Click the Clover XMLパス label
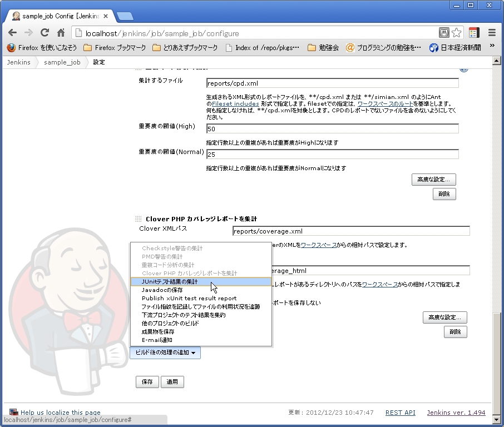 (x=163, y=229)
